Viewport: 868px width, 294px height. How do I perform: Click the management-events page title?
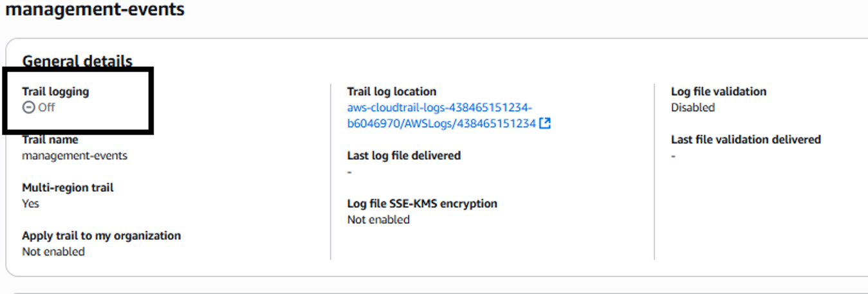[x=95, y=10]
